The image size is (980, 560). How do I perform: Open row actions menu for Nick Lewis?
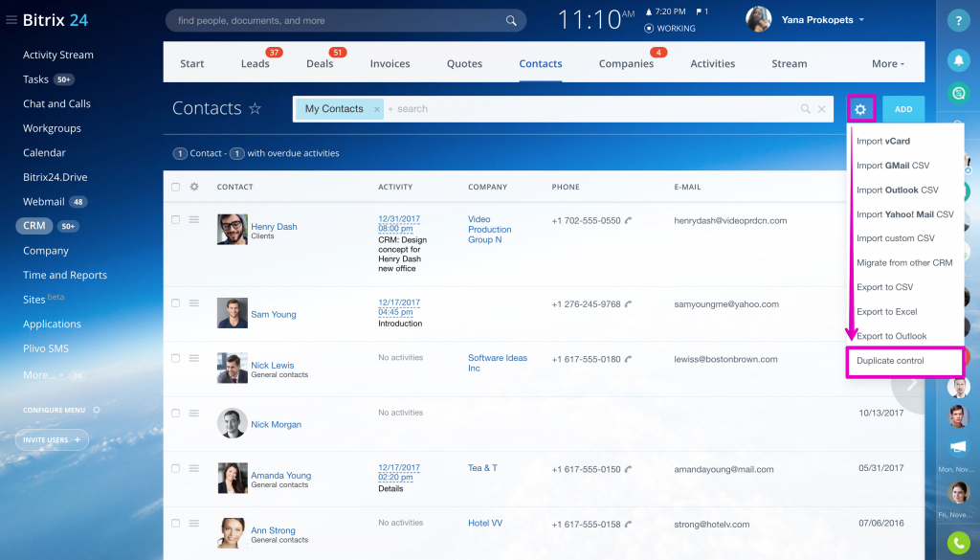click(194, 358)
